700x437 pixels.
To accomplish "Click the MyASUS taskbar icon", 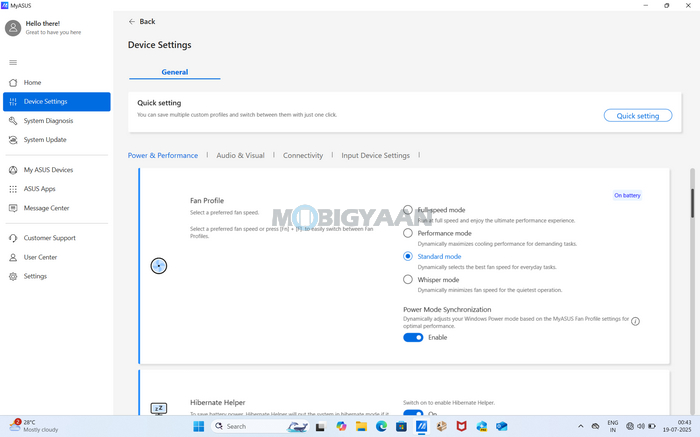I will coord(421,426).
